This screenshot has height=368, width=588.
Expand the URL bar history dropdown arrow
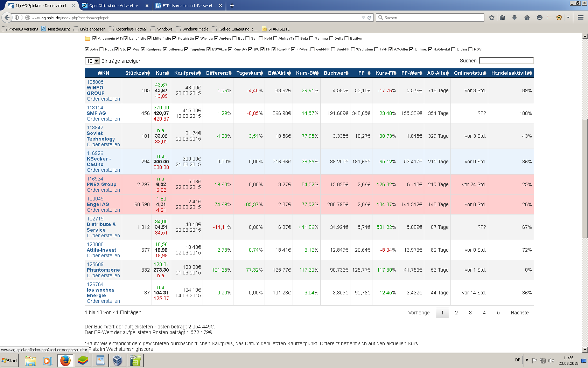tap(363, 18)
